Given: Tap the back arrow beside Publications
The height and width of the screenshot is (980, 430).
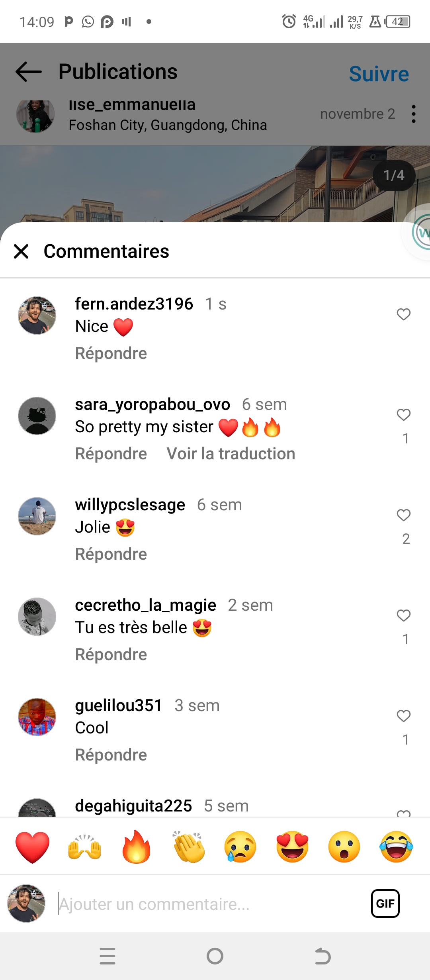Looking at the screenshot, I should click(29, 72).
